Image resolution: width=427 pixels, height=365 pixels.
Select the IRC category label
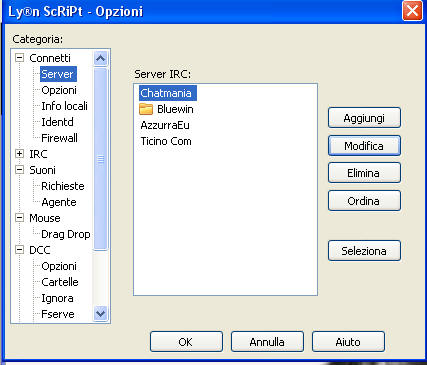click(x=38, y=154)
